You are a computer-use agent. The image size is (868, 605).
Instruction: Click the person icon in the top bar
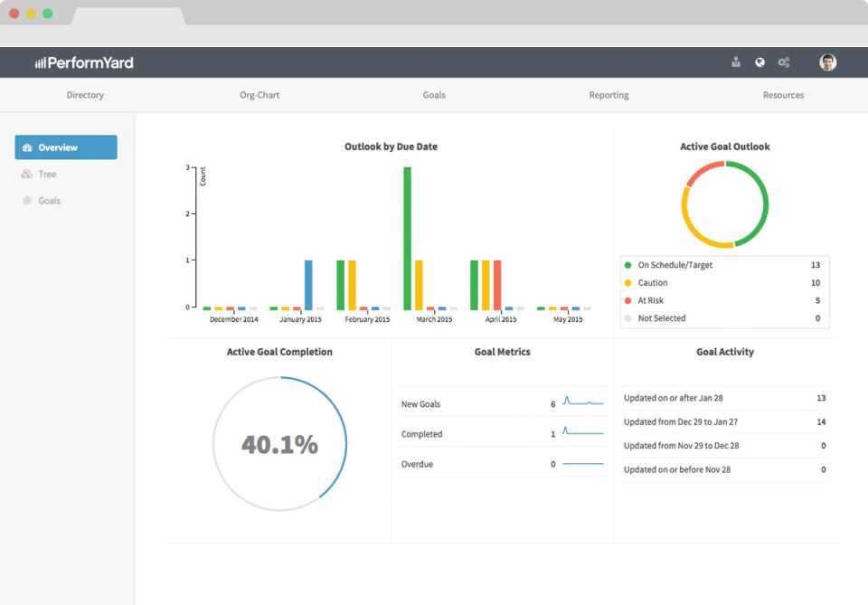point(735,61)
